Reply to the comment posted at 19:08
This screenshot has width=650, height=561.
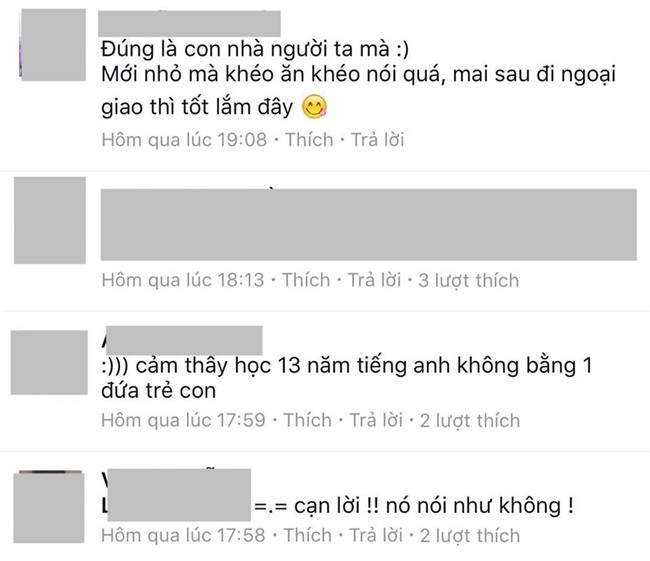[378, 140]
